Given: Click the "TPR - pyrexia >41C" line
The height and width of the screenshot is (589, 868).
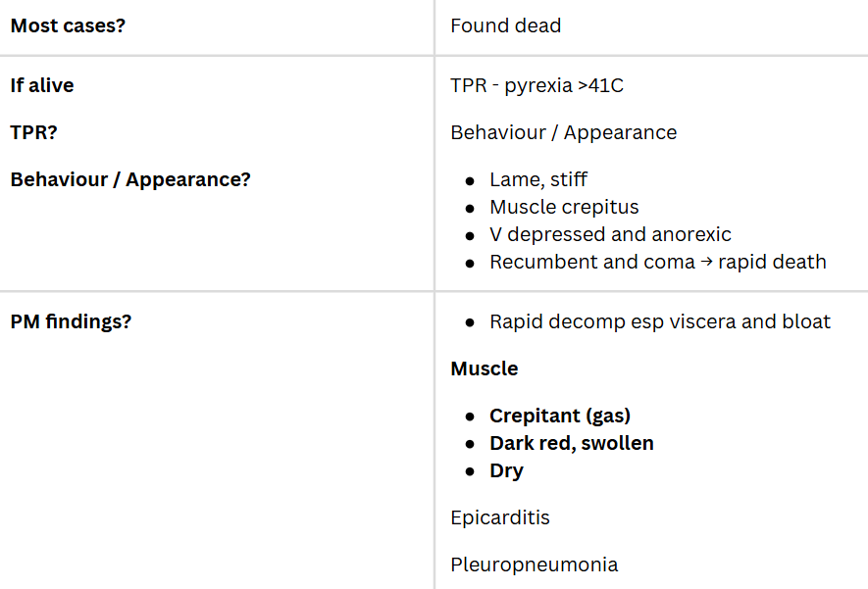Looking at the screenshot, I should point(536,85).
